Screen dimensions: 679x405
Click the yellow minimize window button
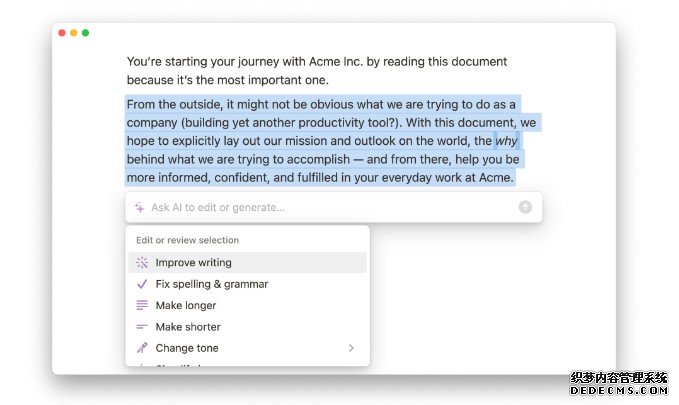coord(74,33)
